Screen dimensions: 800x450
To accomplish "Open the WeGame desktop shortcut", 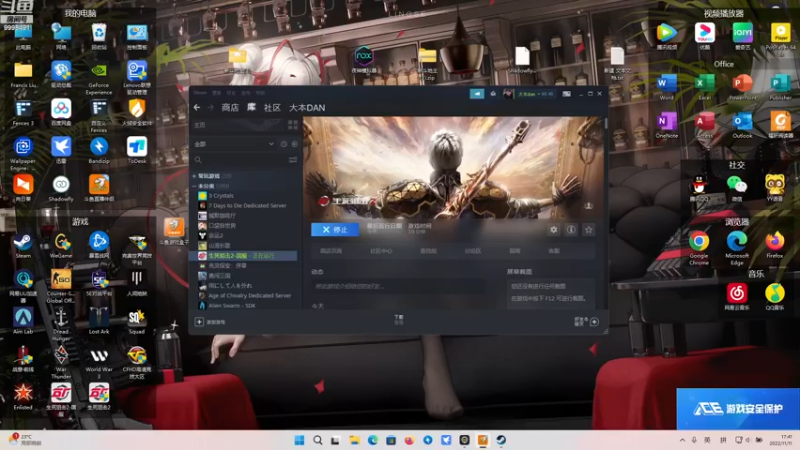I will pyautogui.click(x=61, y=245).
